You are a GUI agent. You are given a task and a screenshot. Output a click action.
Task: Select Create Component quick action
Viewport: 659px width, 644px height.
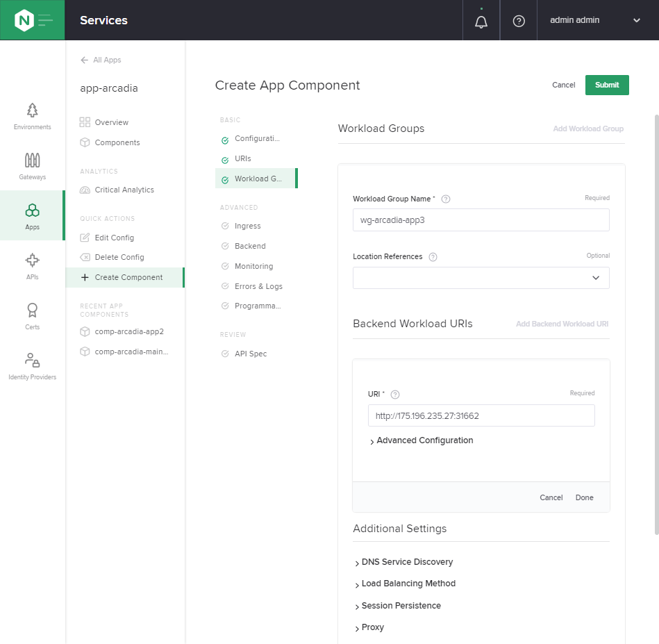point(125,277)
